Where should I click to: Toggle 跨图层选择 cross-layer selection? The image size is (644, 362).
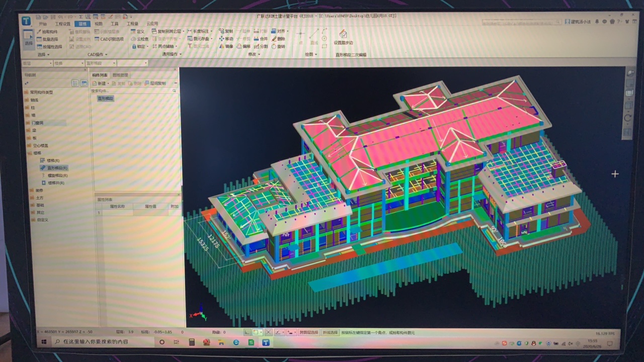[309, 332]
